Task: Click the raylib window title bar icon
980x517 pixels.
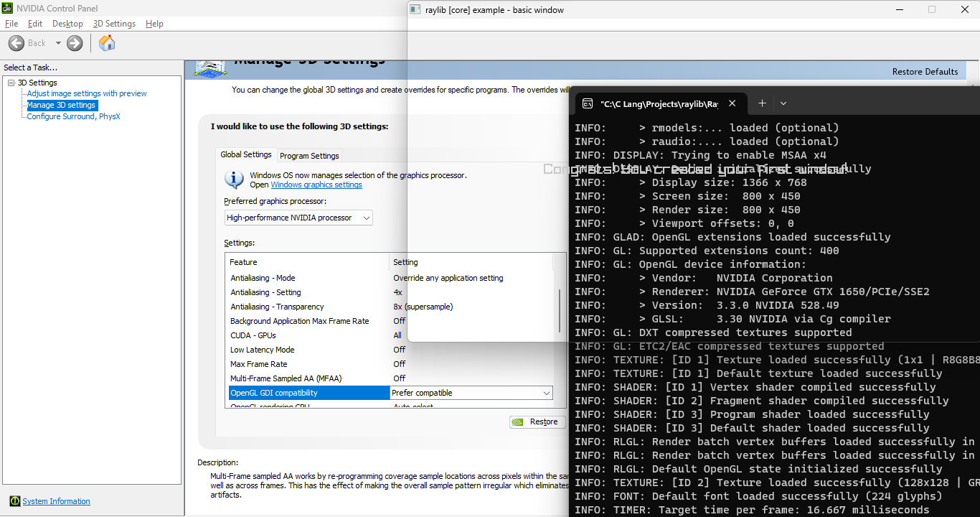Action: (415, 10)
